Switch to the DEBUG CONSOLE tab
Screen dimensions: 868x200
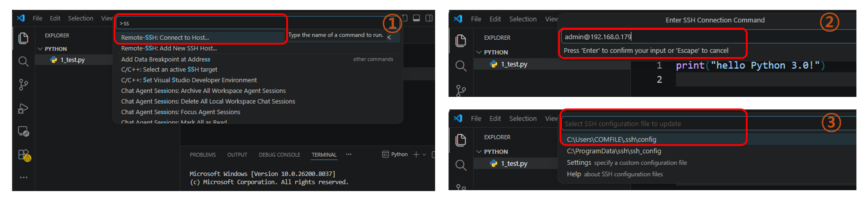coord(279,155)
